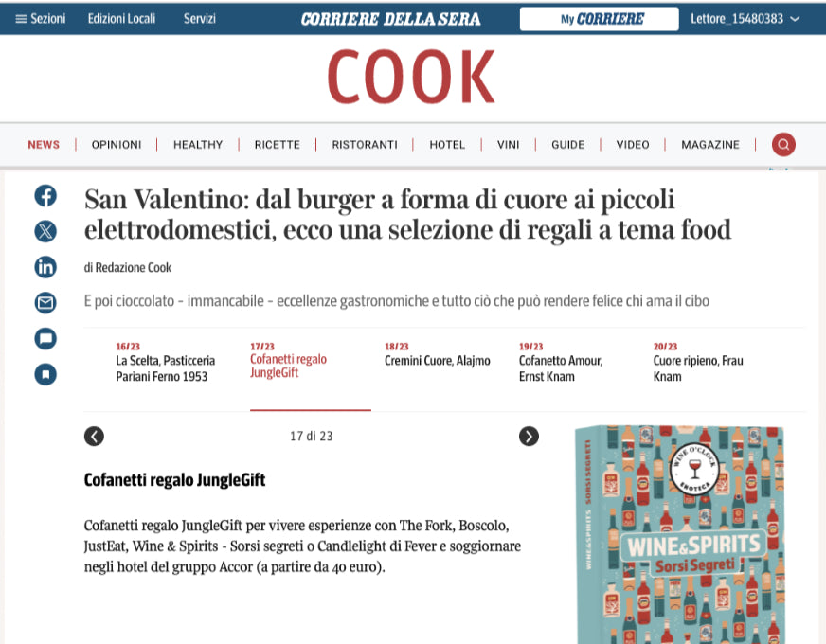Share article on Facebook

pyautogui.click(x=45, y=196)
